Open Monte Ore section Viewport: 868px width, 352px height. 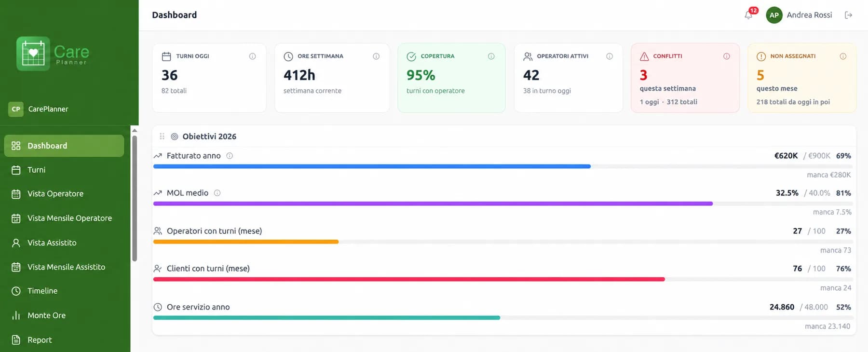[64, 315]
